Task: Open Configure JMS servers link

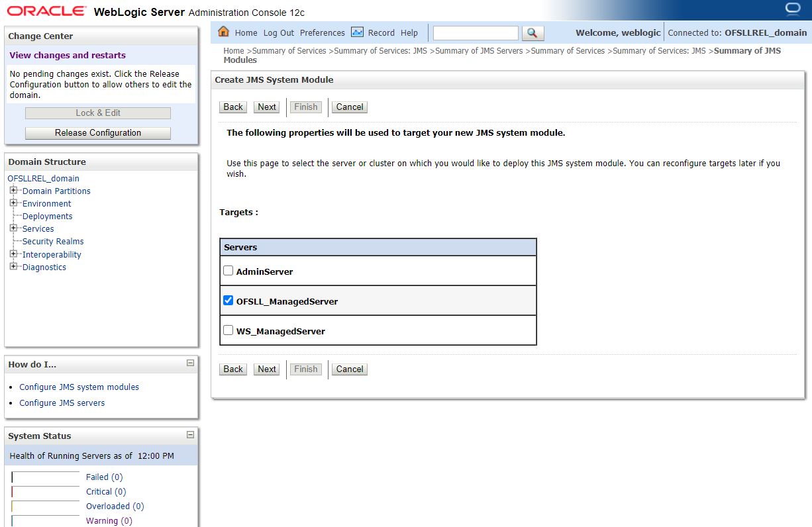Action: [x=62, y=403]
